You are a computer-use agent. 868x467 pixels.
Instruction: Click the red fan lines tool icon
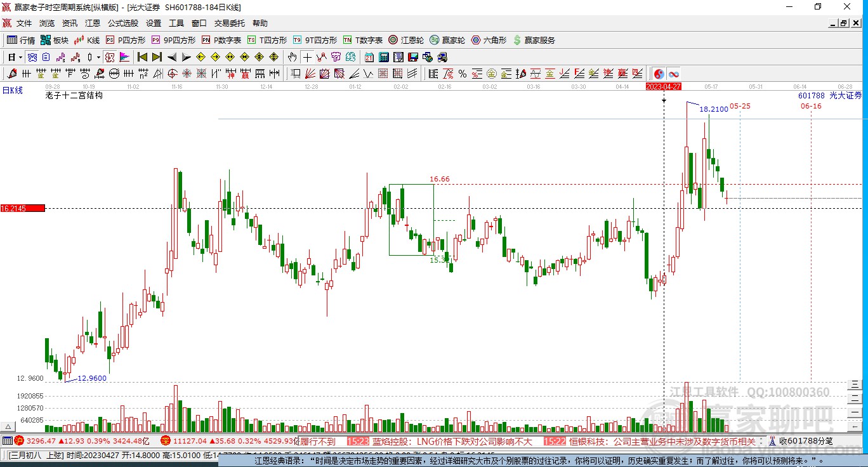coord(310,74)
